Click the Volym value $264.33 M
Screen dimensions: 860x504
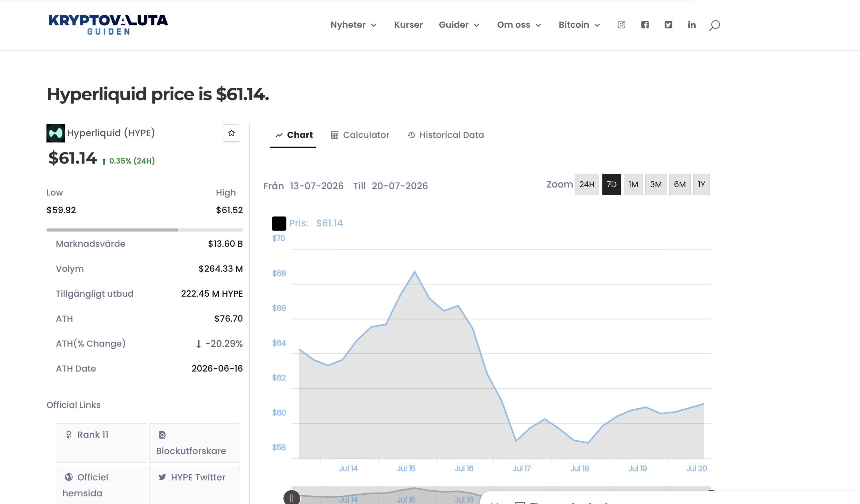(221, 269)
